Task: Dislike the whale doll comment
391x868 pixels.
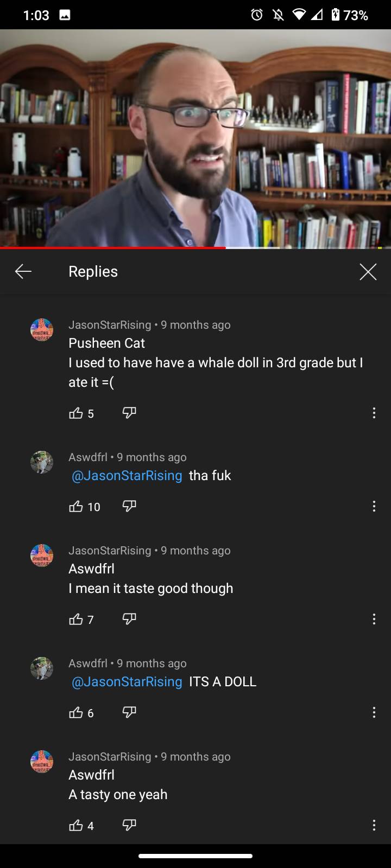Action: pos(129,413)
